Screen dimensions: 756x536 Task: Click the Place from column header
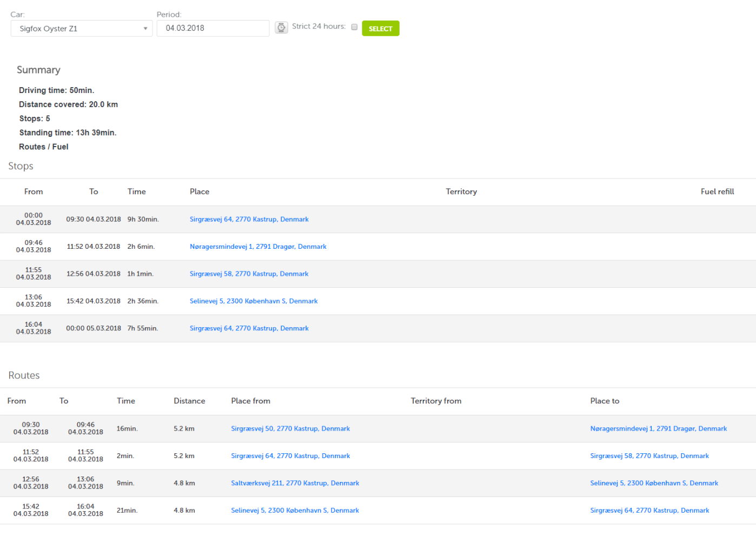250,401
